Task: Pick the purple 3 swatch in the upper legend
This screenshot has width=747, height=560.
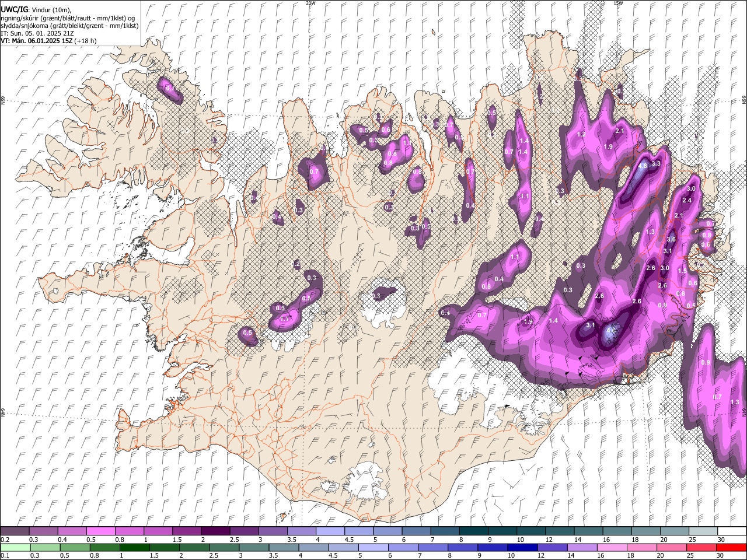Action: coord(273,531)
